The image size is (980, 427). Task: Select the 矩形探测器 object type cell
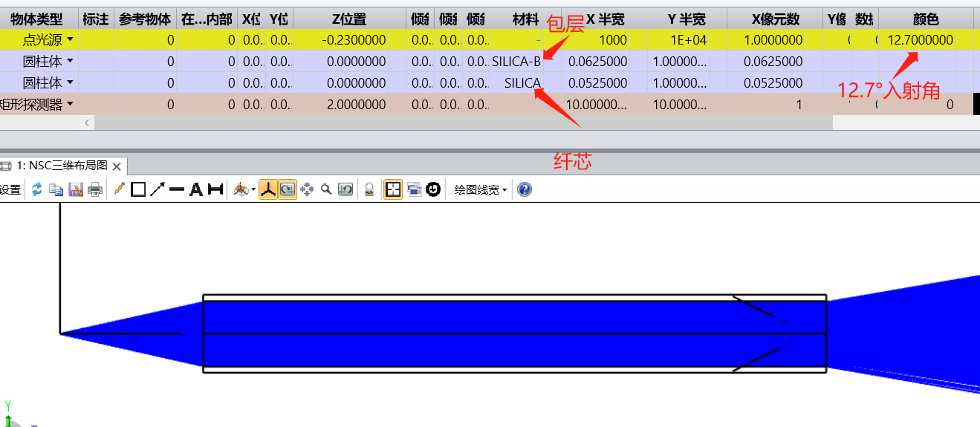[x=39, y=105]
